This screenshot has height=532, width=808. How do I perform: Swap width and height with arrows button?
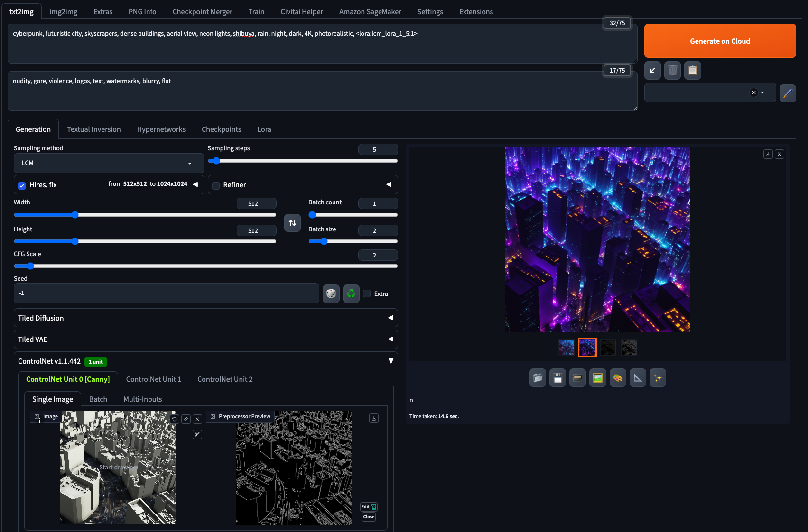pyautogui.click(x=292, y=223)
